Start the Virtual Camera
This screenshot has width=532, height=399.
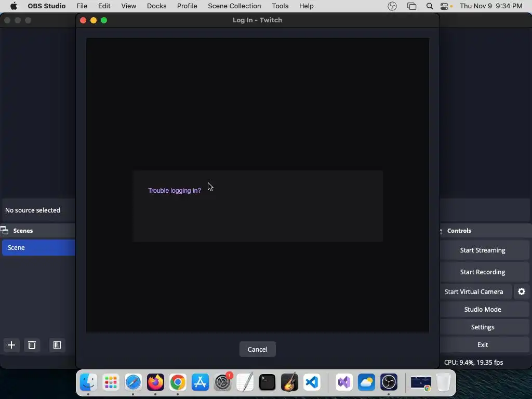pyautogui.click(x=474, y=292)
